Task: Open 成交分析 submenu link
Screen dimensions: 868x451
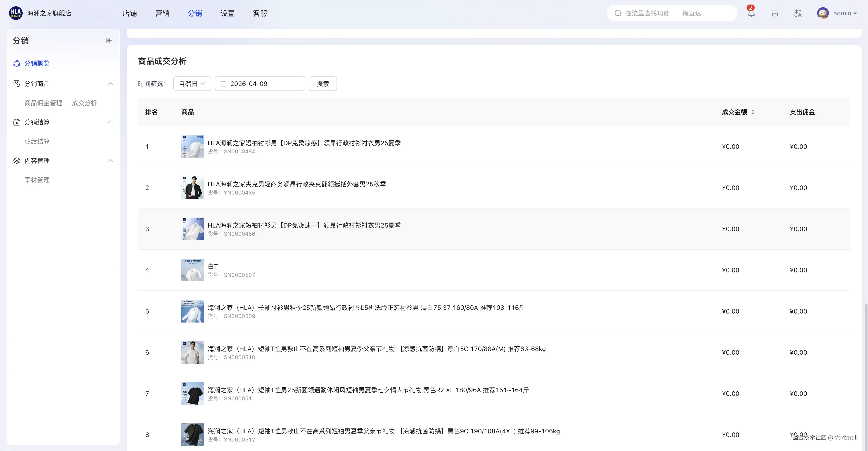Action: pos(84,103)
